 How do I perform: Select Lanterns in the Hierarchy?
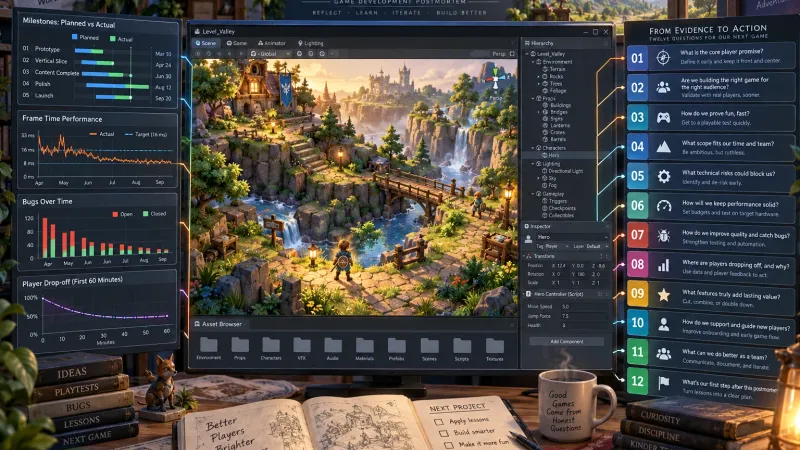(560, 126)
